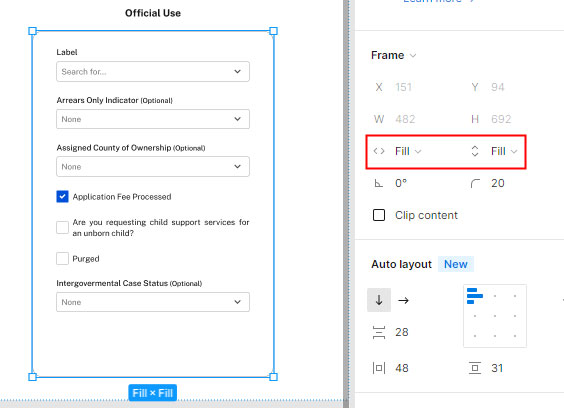
Task: Click the corner radius value 20
Action: [498, 183]
